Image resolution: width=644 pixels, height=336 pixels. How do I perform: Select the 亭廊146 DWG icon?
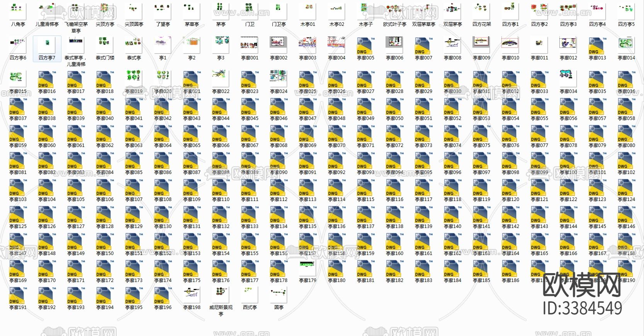tap(626, 214)
